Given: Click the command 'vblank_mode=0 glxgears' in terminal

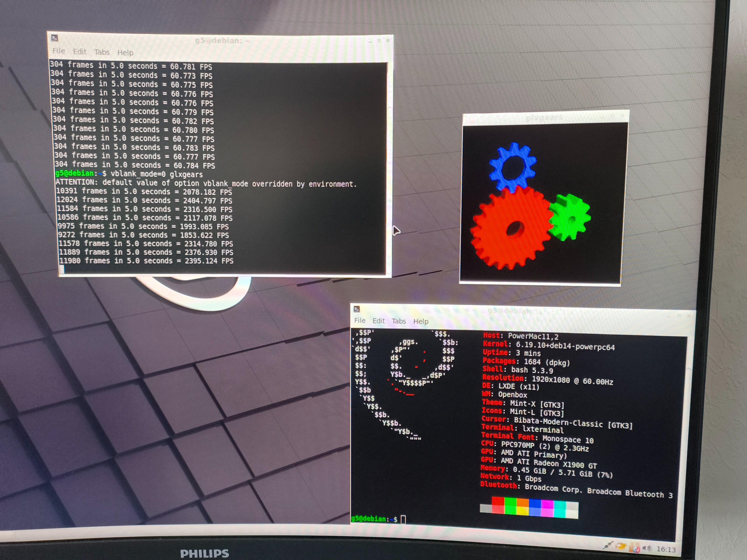Looking at the screenshot, I should pos(157,174).
